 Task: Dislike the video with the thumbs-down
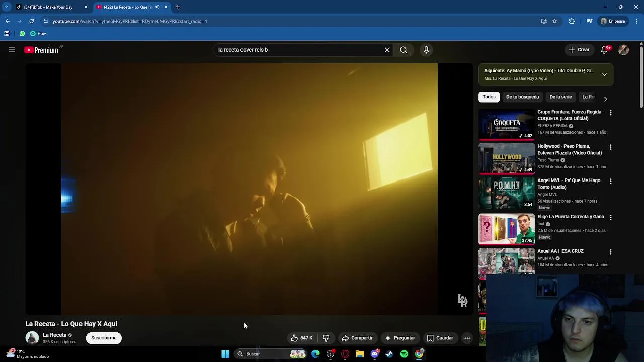pyautogui.click(x=326, y=338)
